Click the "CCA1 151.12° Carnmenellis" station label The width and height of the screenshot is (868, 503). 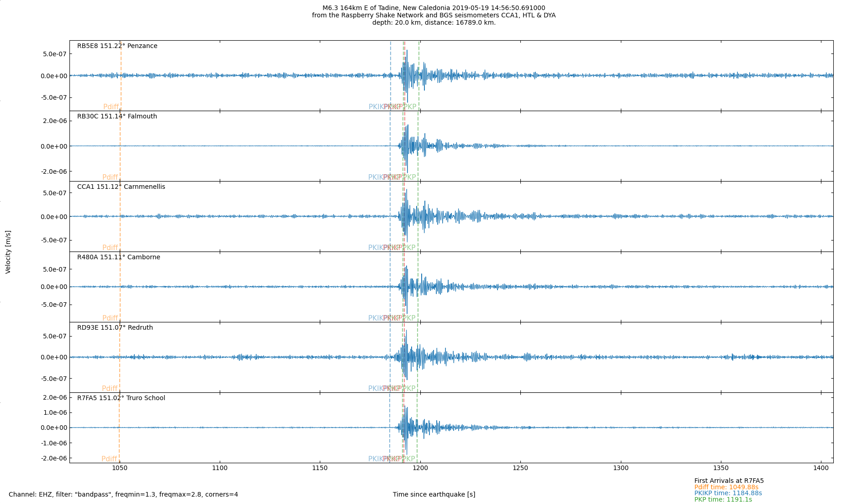pyautogui.click(x=121, y=187)
